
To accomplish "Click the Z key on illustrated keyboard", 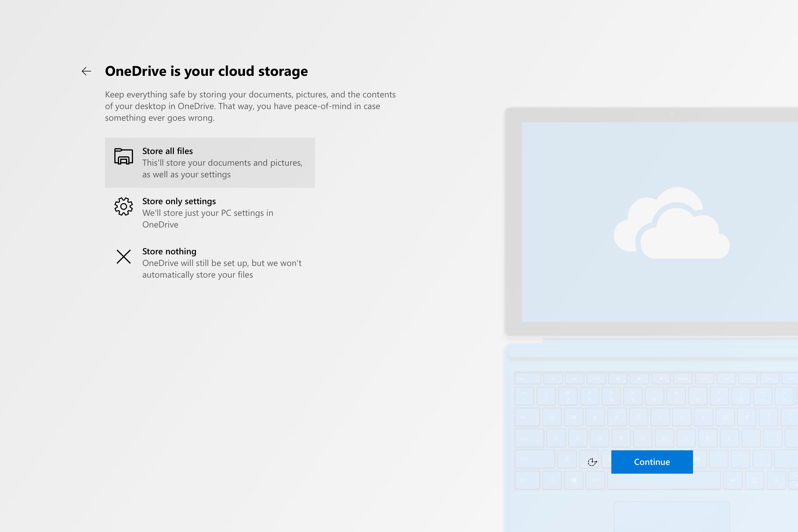I will [x=567, y=459].
